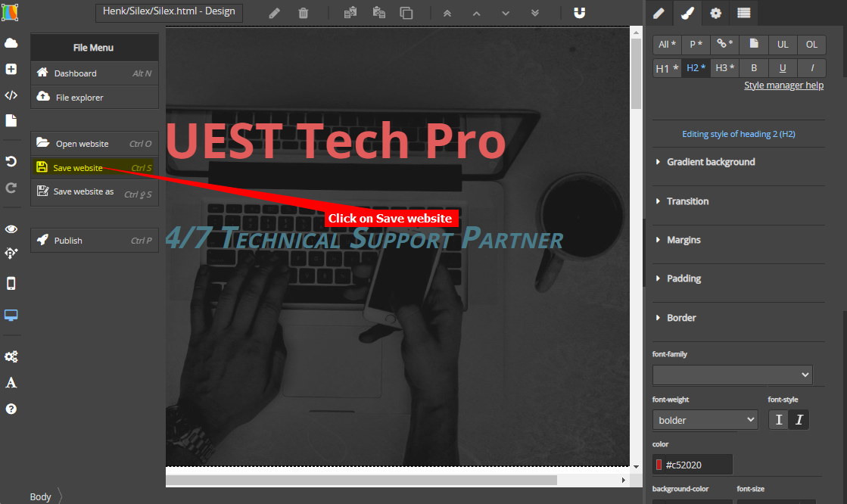Click the move down chevron icon
847x504 pixels.
tap(506, 14)
